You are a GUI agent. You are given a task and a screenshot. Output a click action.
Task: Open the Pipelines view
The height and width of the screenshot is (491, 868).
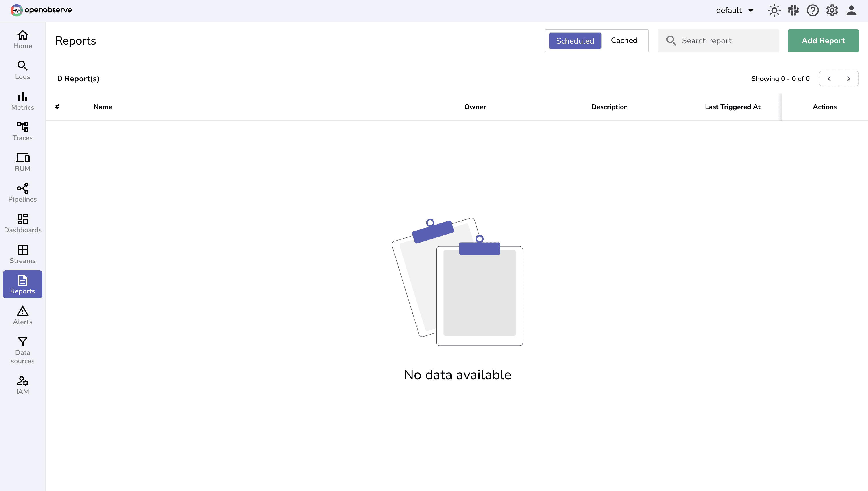point(22,193)
